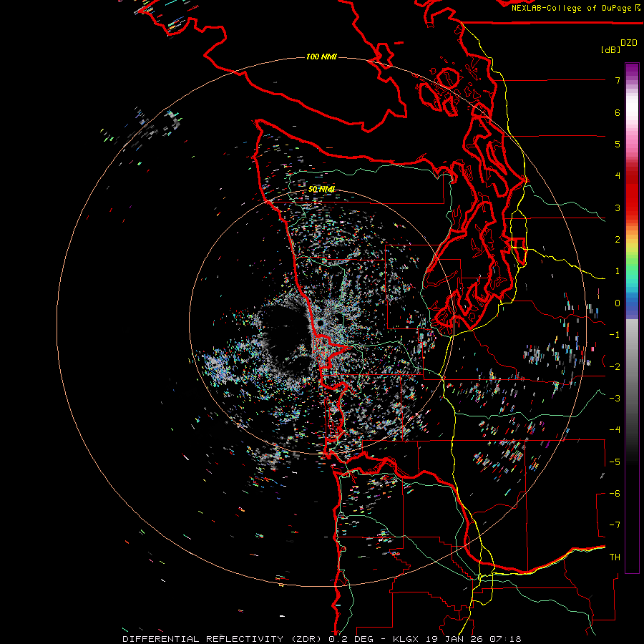Screen dimensions: 644x644
Task: Click the -2 value on color scale
Action: click(x=615, y=366)
